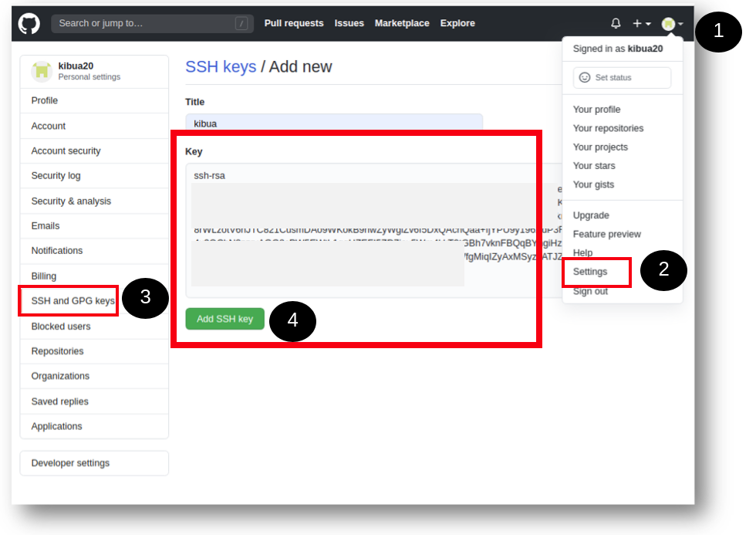756x535 pixels.
Task: Open Security log page
Action: [x=94, y=175]
